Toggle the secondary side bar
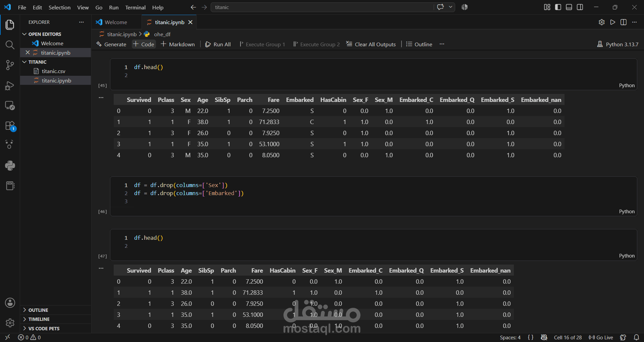This screenshot has height=342, width=644. [x=580, y=7]
